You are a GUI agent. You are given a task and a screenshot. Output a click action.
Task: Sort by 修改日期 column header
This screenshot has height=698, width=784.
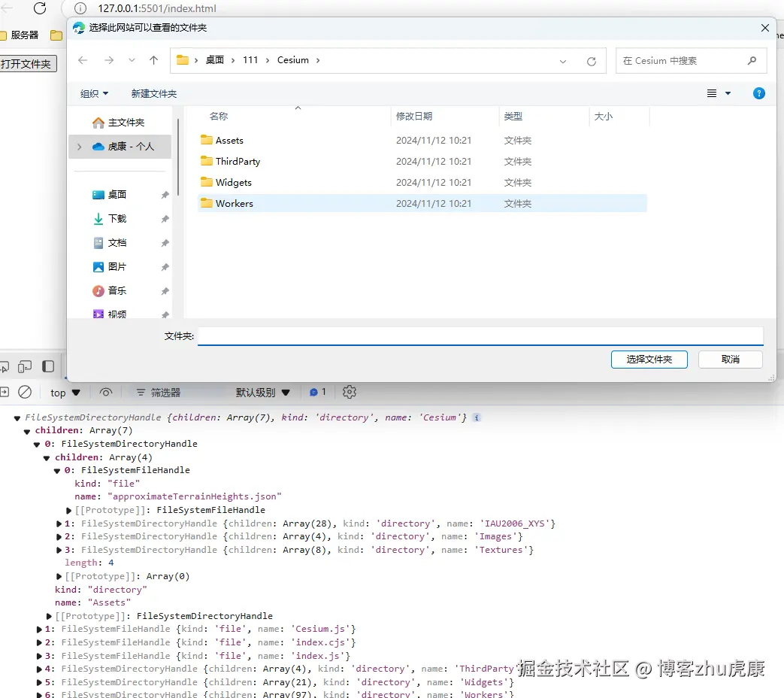click(x=414, y=116)
